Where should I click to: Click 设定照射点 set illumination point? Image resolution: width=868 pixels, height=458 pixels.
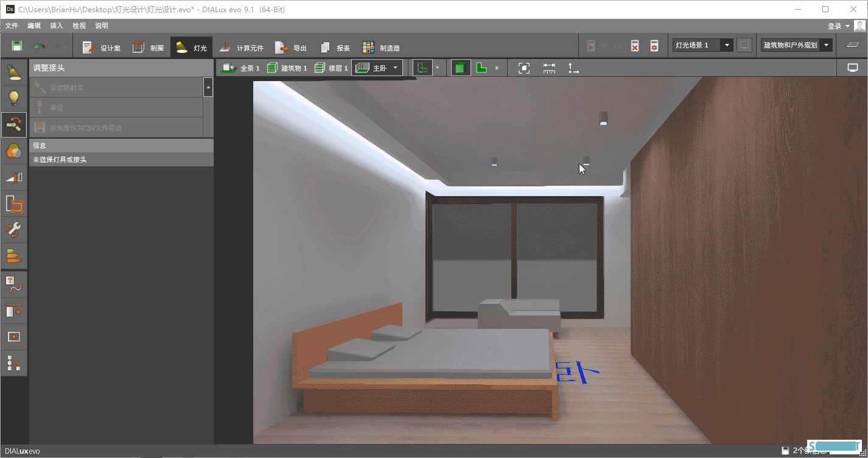(x=116, y=88)
